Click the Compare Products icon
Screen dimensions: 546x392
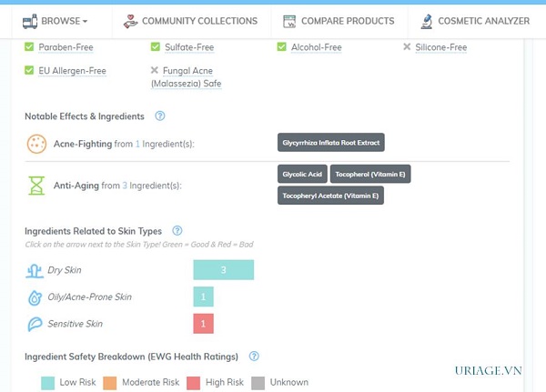(289, 20)
